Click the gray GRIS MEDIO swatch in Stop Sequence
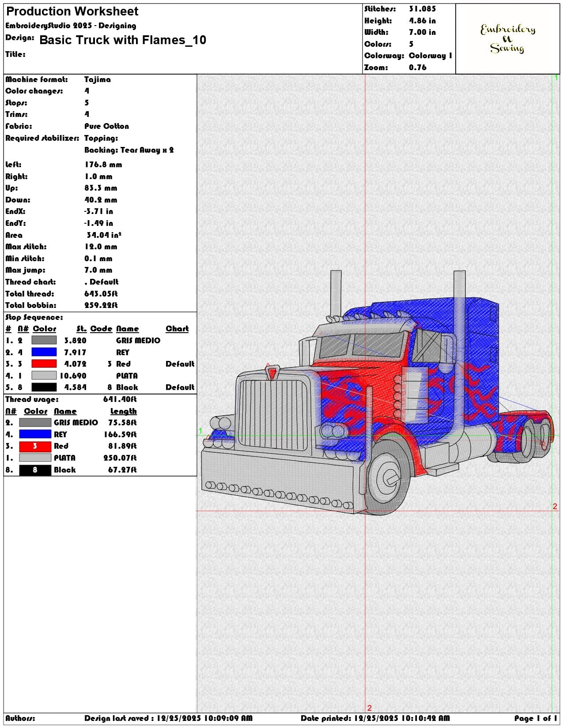 pos(44,340)
